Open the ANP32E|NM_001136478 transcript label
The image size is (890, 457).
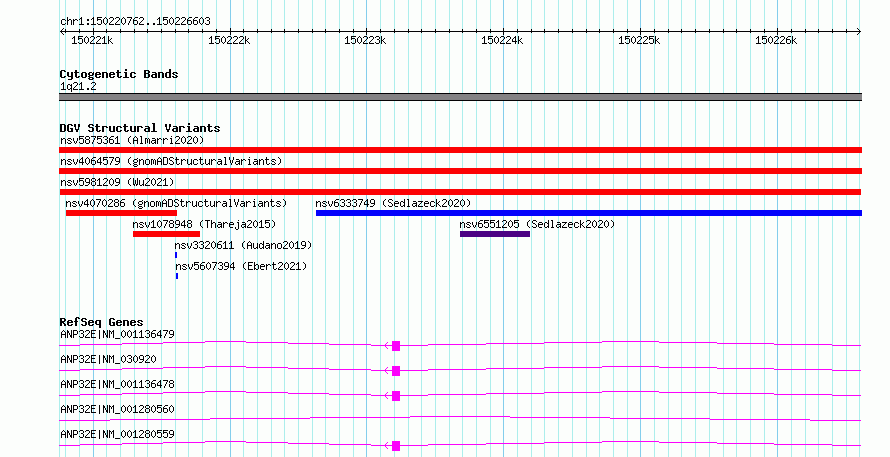click(x=117, y=384)
